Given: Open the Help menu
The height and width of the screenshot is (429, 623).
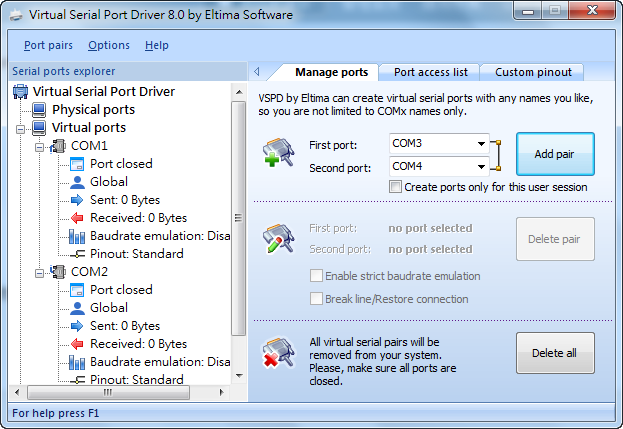Looking at the screenshot, I should coord(157,45).
